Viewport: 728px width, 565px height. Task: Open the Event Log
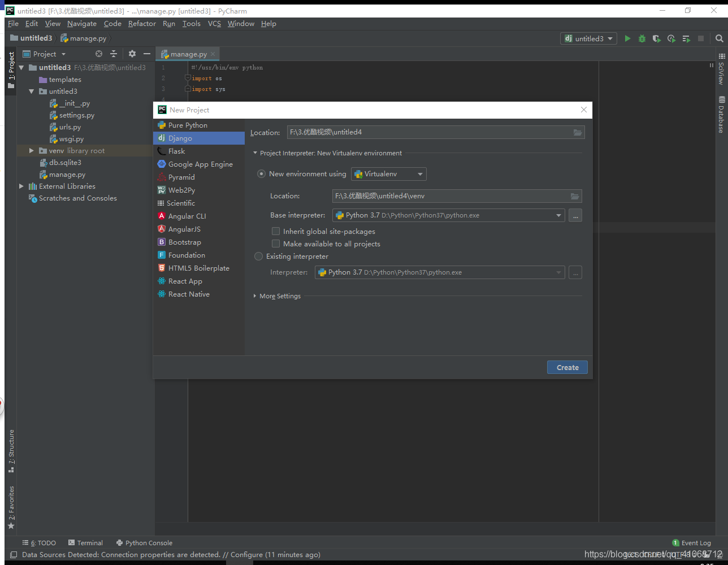pos(691,543)
